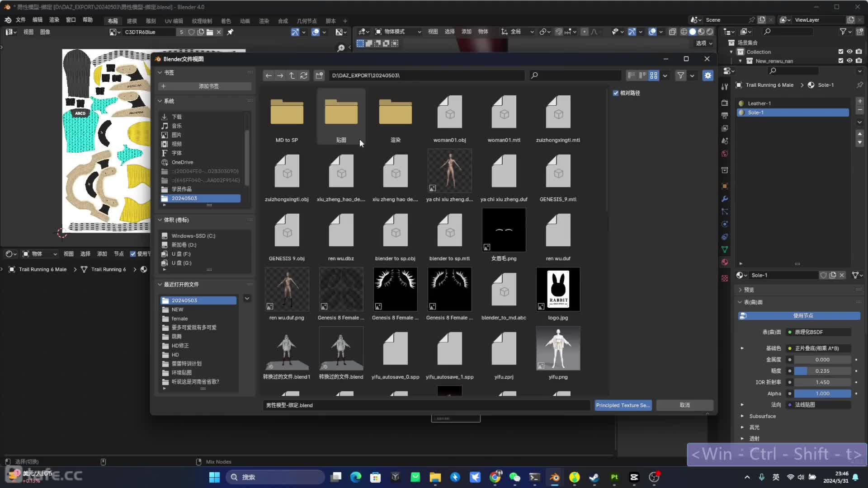Open display settings dropdown next to thumbnails
This screenshot has height=488, width=868.
tap(665, 75)
